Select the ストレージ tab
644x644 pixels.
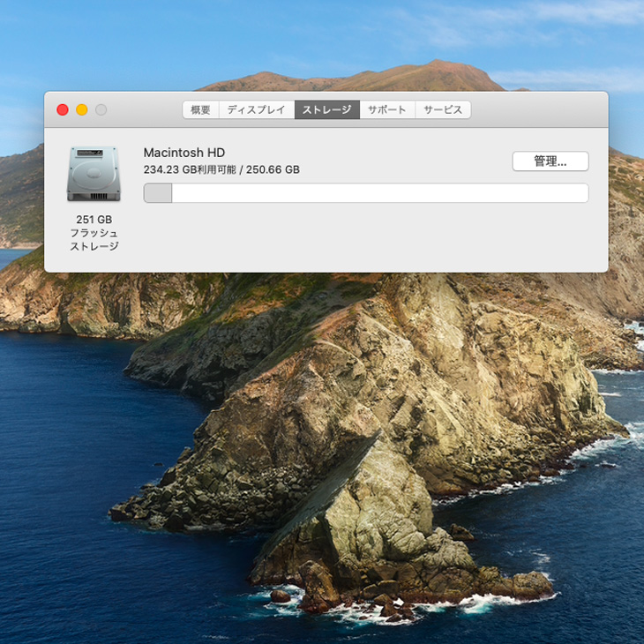(x=326, y=110)
